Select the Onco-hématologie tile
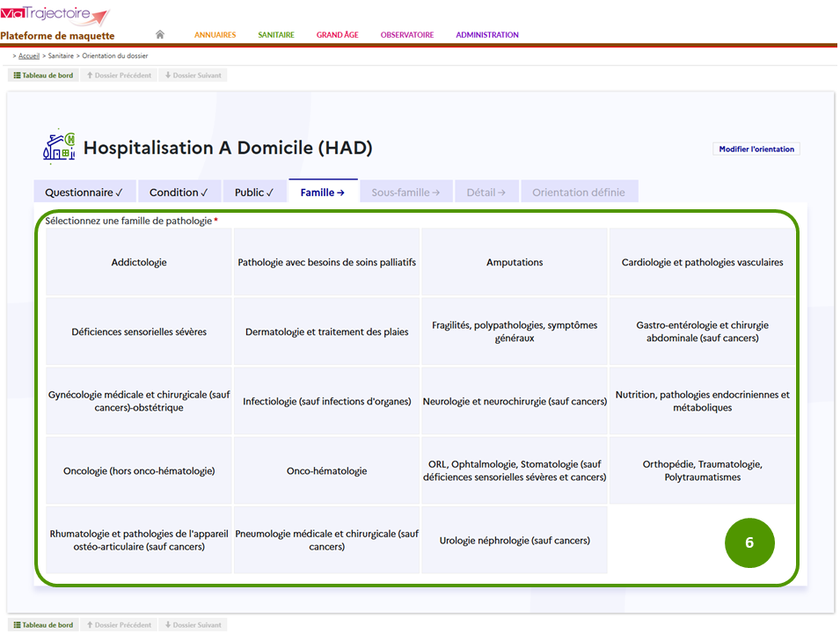This screenshot has height=633, width=840. [327, 470]
